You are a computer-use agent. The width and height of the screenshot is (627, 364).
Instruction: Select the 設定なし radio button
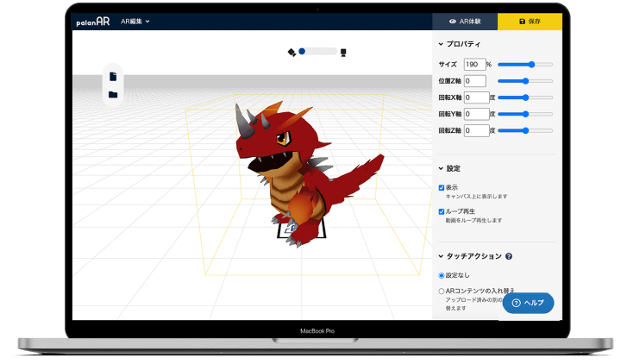tap(442, 275)
